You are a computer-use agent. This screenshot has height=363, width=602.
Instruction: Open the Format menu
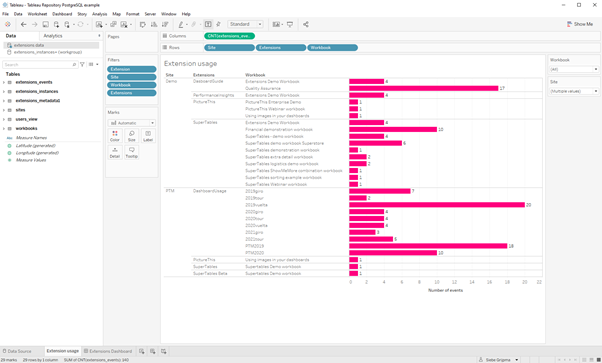pyautogui.click(x=132, y=14)
